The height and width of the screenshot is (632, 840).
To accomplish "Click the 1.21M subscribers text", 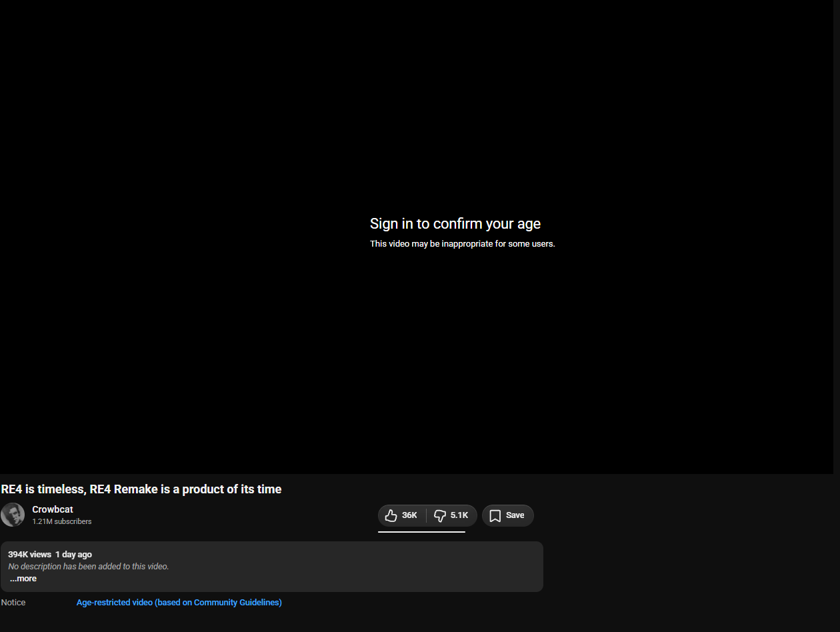I will tap(62, 522).
